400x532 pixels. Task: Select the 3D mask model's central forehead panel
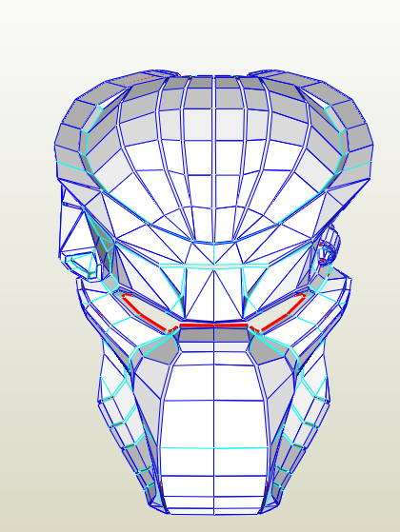213,160
